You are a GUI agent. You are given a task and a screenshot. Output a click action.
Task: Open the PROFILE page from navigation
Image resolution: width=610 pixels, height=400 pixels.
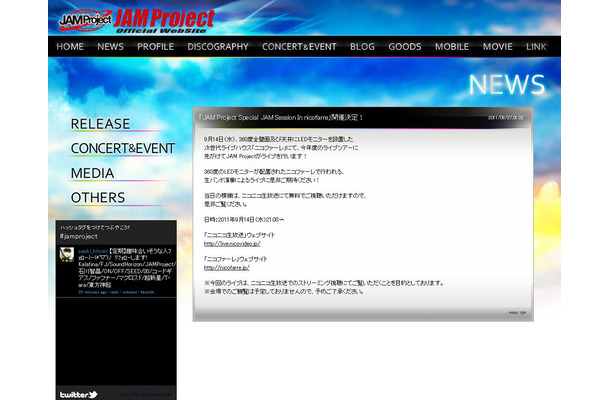point(156,47)
